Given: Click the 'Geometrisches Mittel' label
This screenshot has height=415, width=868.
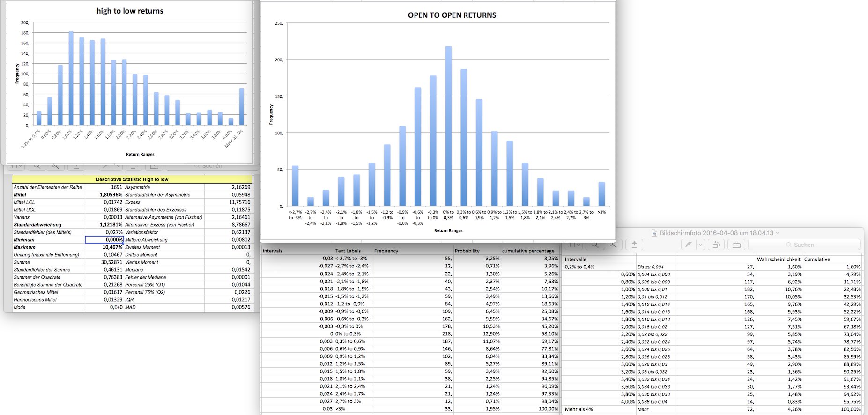Looking at the screenshot, I should pyautogui.click(x=36, y=292).
